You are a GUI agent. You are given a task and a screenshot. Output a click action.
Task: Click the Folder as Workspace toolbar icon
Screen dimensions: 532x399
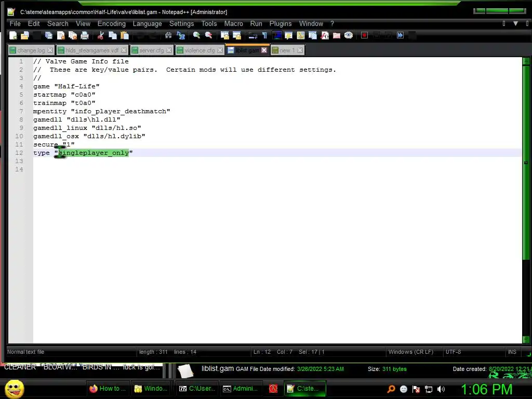[x=337, y=35]
